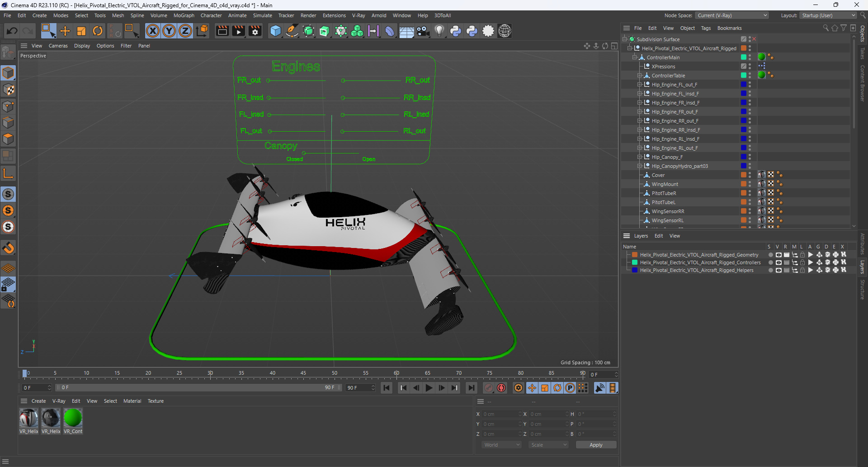Image resolution: width=868 pixels, height=467 pixels.
Task: Toggle Subdivision Surface enable checkmark
Action: click(754, 39)
